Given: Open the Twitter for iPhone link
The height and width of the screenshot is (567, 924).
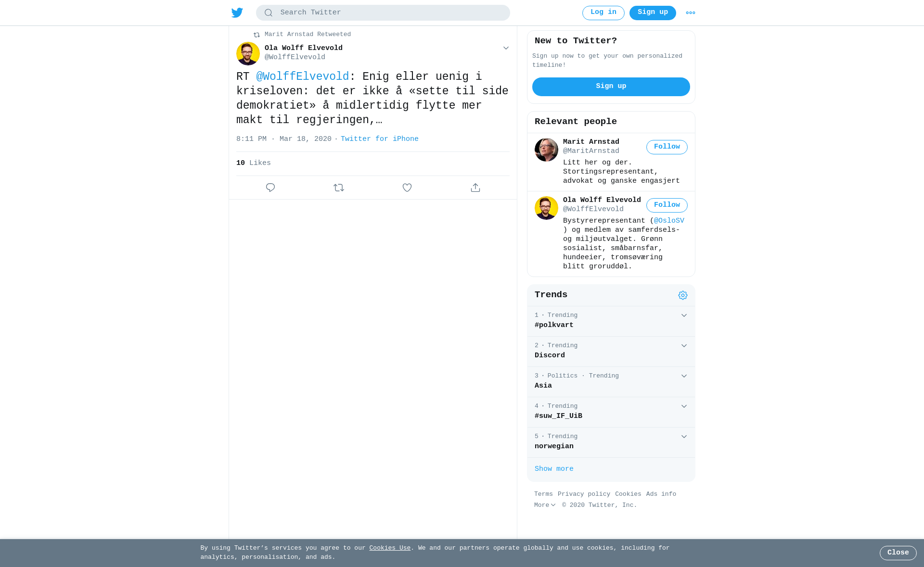Looking at the screenshot, I should pyautogui.click(x=380, y=139).
